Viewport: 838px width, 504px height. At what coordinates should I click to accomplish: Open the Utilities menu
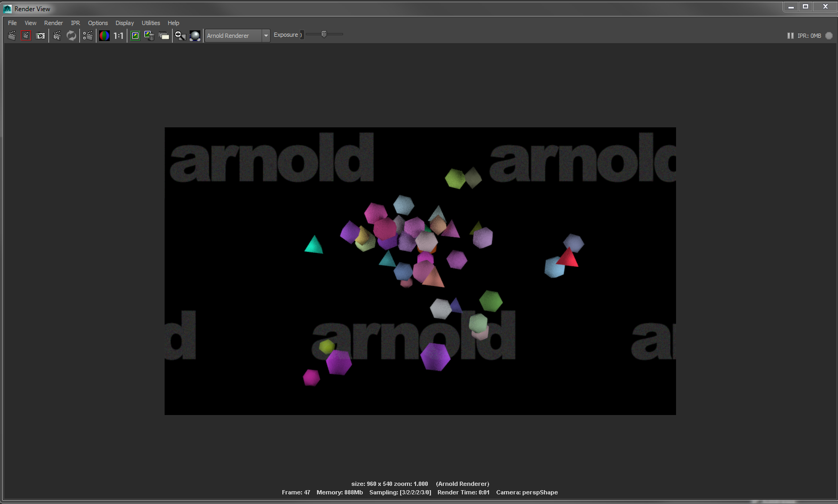click(x=151, y=23)
